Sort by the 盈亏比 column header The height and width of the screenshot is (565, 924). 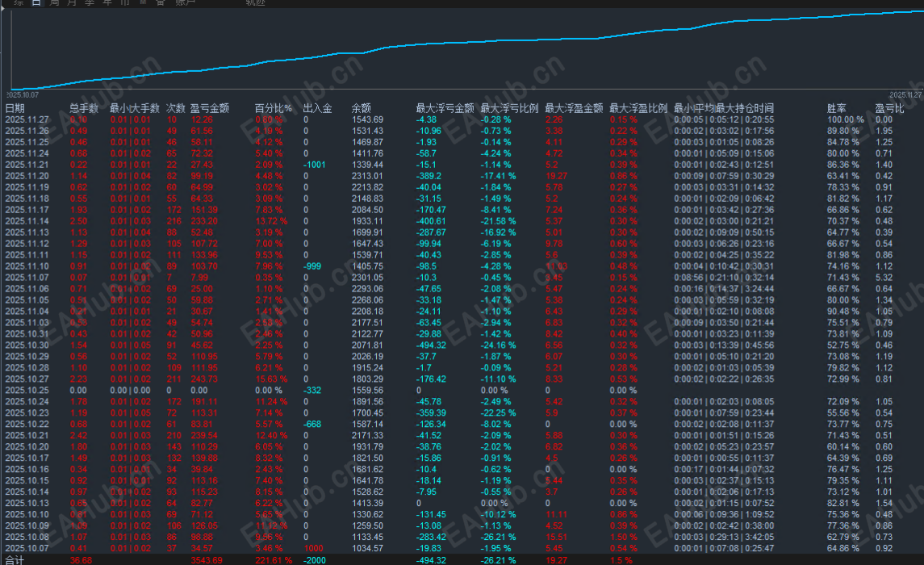tap(889, 108)
